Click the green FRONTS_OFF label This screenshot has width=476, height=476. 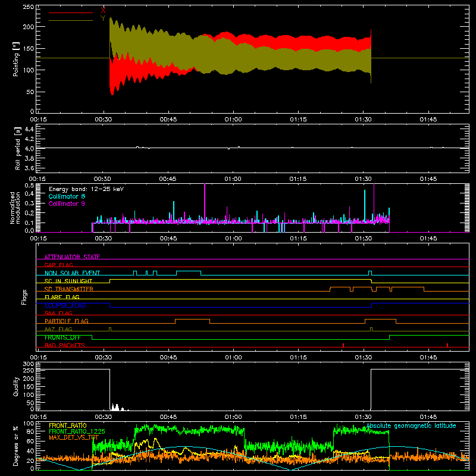tap(62, 337)
